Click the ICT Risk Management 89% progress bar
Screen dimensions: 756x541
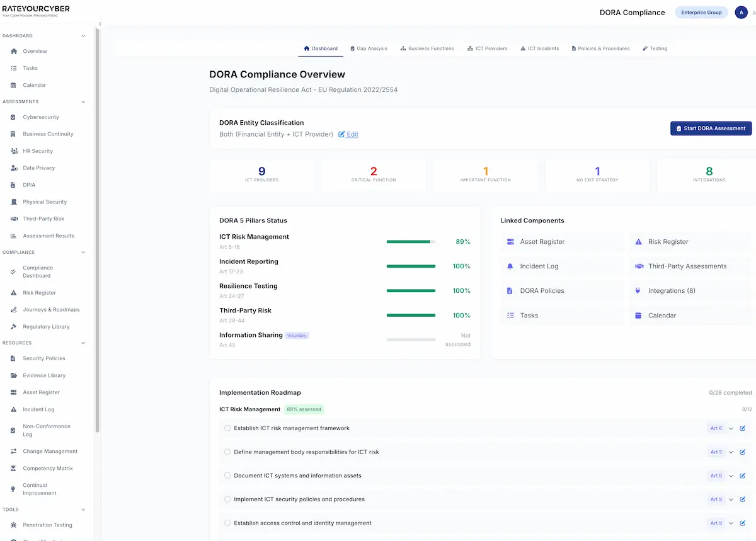pyautogui.click(x=411, y=241)
